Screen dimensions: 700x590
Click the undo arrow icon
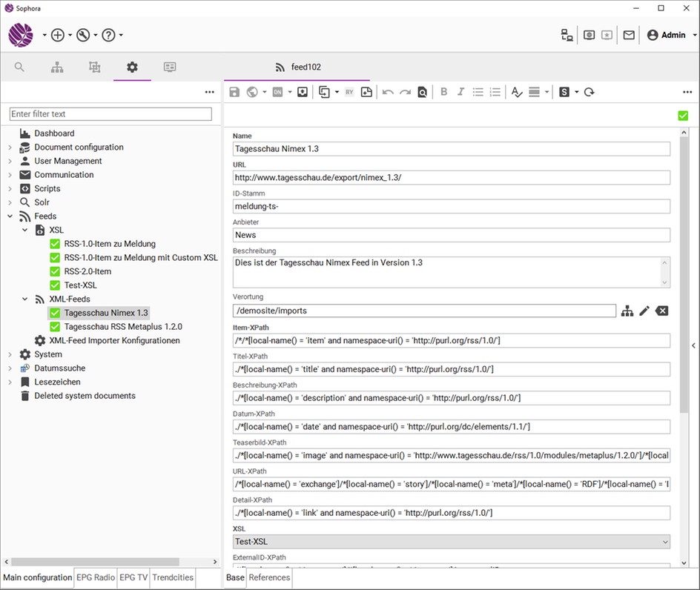[388, 92]
